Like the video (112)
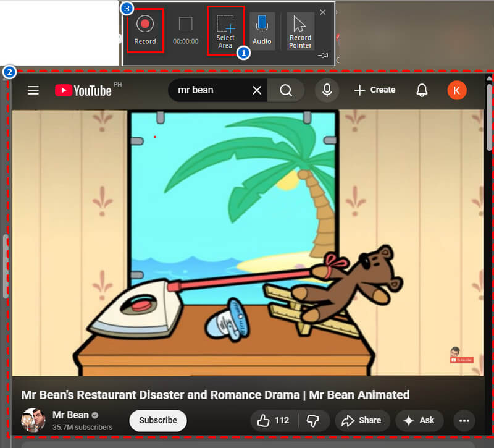This screenshot has height=448, width=494. [x=274, y=420]
